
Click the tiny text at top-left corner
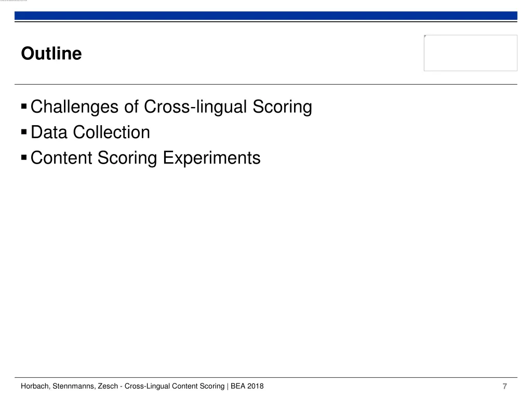[14, 1]
